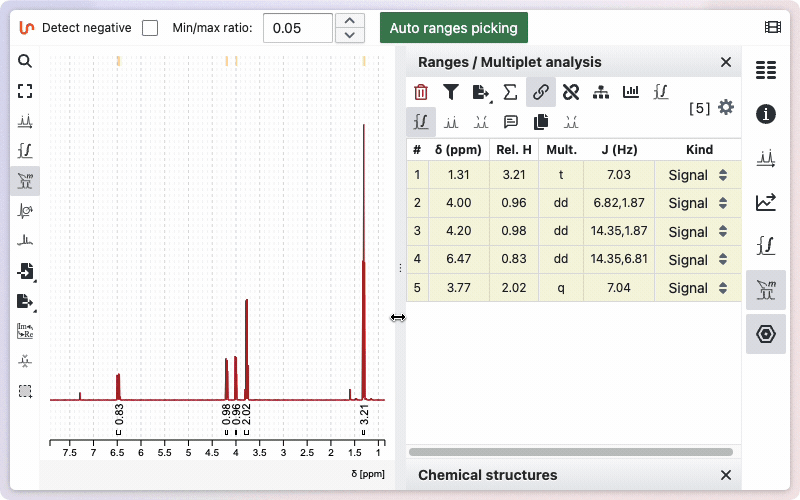Click the sigma sum icon
Viewport: 800px width, 500px height.
(x=510, y=93)
